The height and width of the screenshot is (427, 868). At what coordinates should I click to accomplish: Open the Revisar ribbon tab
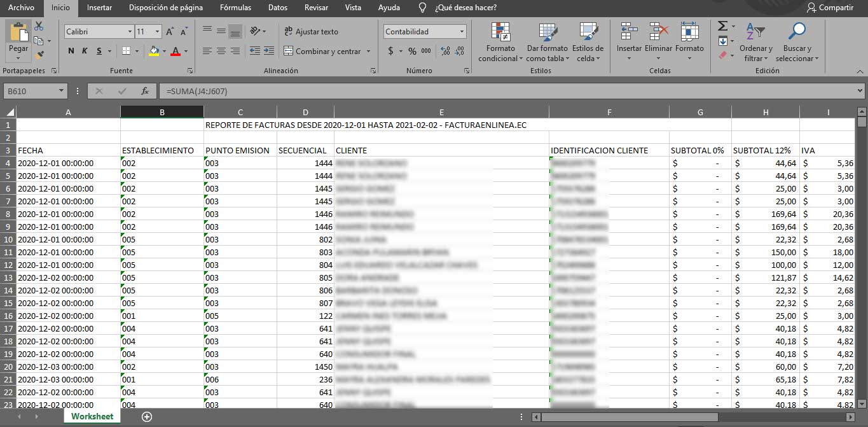click(315, 8)
